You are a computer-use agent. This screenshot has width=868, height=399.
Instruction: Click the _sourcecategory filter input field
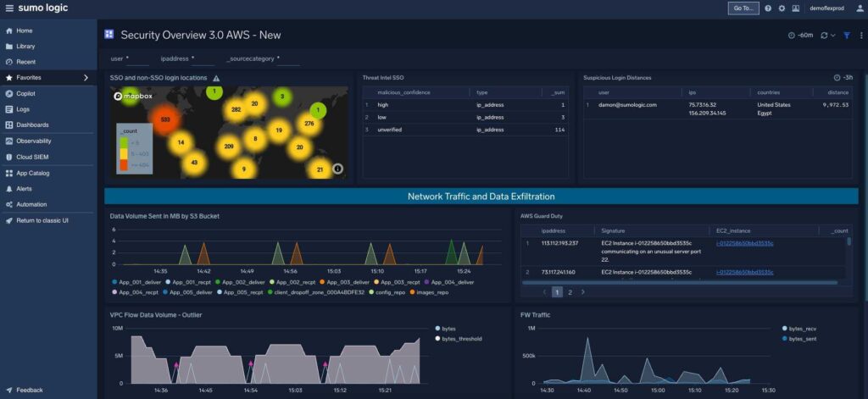pos(288,58)
